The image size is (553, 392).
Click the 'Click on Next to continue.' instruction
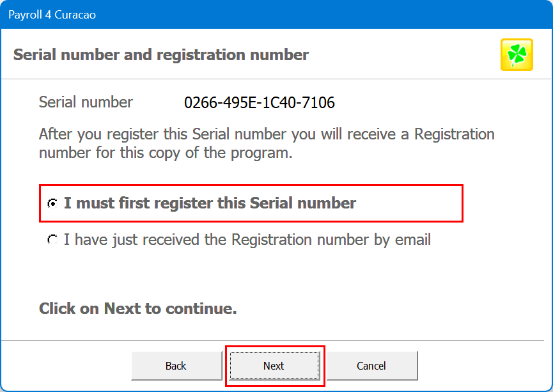[x=138, y=309]
